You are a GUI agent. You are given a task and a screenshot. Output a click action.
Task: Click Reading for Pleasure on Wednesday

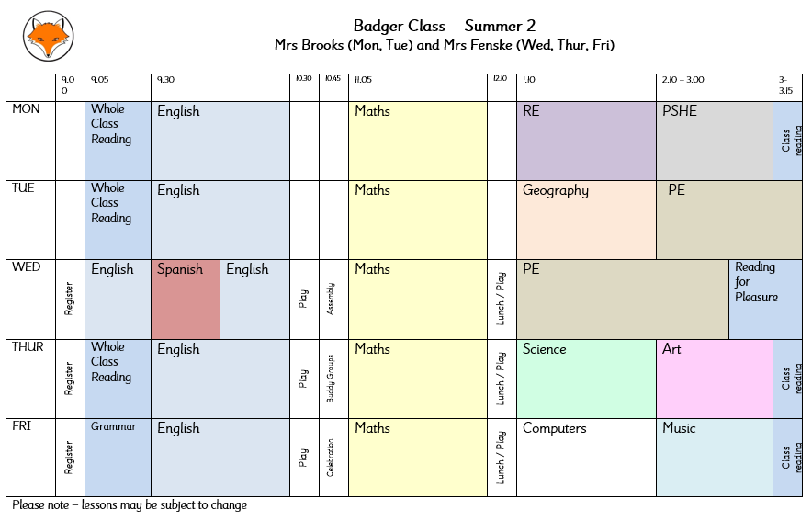(765, 300)
